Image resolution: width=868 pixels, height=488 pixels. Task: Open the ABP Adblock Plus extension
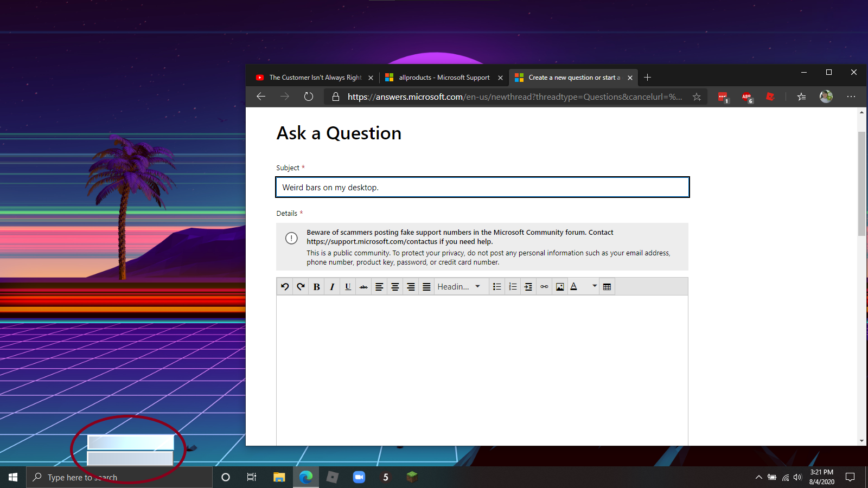[747, 97]
